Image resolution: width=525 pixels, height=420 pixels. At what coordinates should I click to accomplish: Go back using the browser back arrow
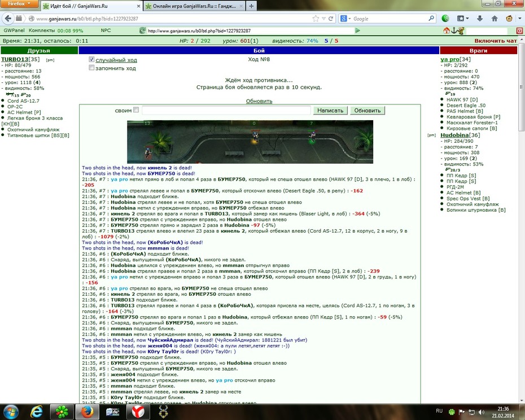(8, 19)
